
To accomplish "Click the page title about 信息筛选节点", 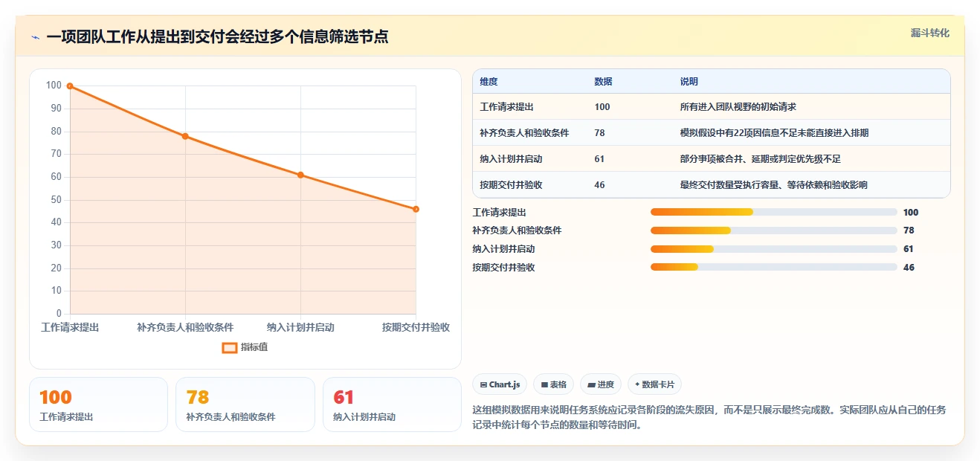I will click(x=217, y=37).
